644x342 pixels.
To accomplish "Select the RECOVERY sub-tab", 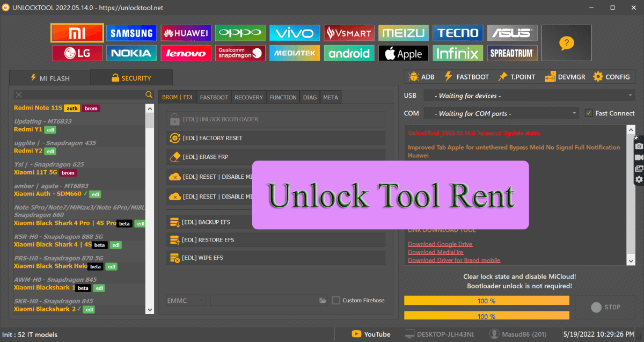I will pos(248,97).
